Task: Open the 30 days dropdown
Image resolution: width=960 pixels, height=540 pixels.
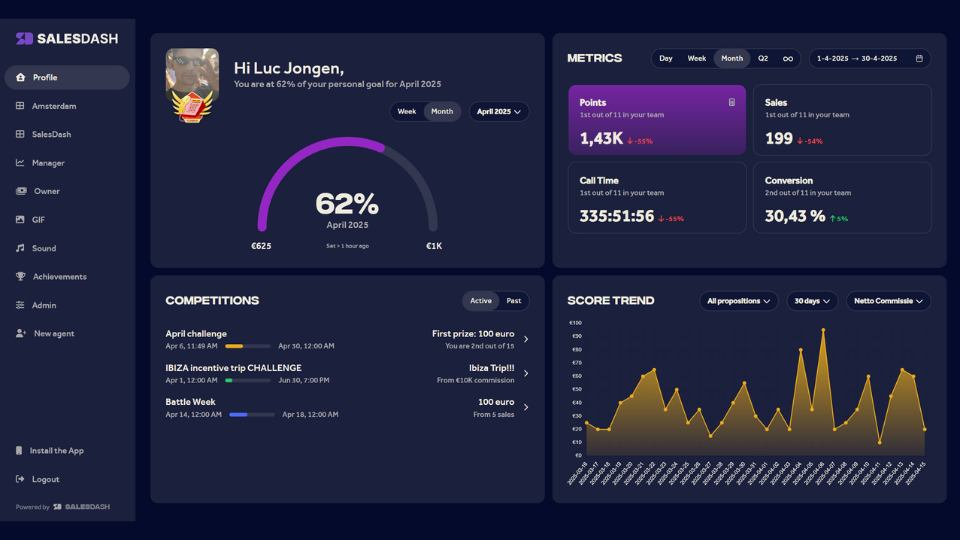Action: (812, 301)
